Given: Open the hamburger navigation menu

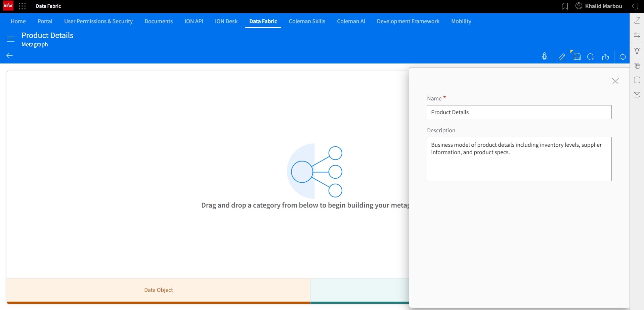Looking at the screenshot, I should (x=11, y=39).
